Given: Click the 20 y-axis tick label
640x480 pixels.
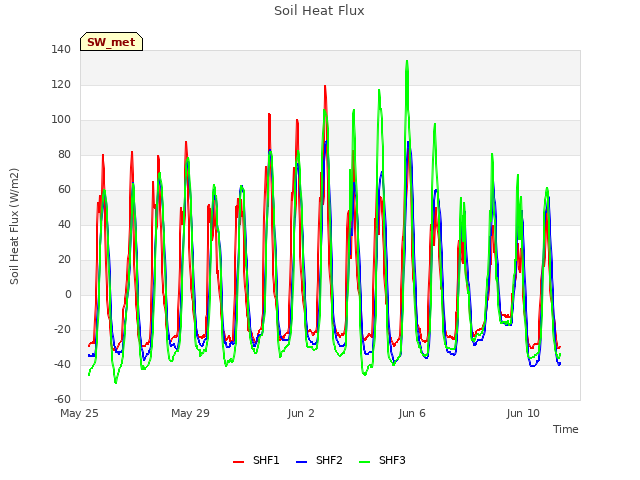Looking at the screenshot, I should (64, 260).
